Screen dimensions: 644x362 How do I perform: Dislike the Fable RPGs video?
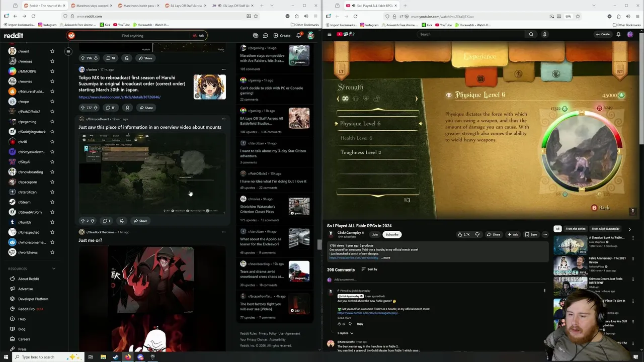point(477,234)
